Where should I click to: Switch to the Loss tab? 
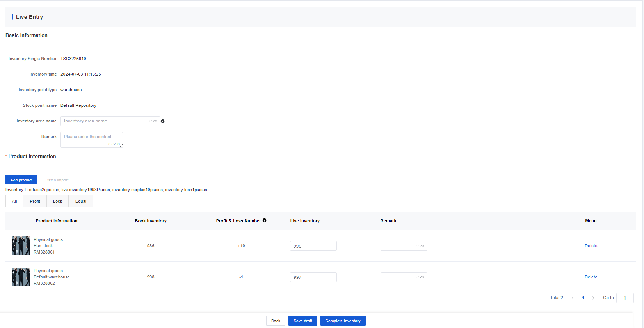[x=58, y=201]
